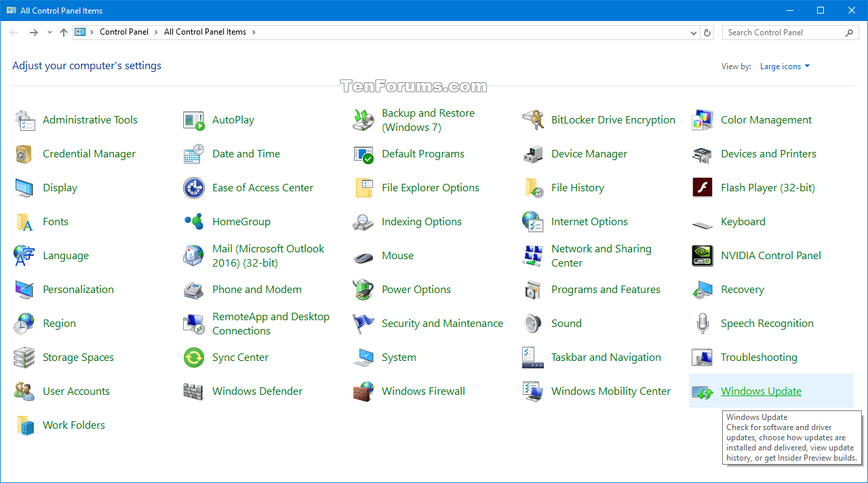Image resolution: width=868 pixels, height=483 pixels.
Task: Open Device Manager
Action: pos(589,153)
